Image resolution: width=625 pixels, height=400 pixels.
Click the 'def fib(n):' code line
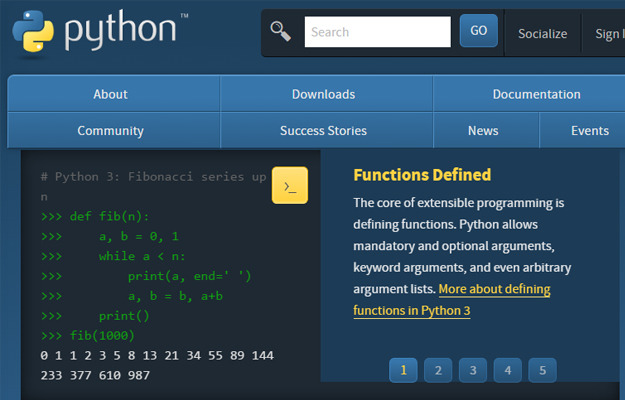pos(95,216)
